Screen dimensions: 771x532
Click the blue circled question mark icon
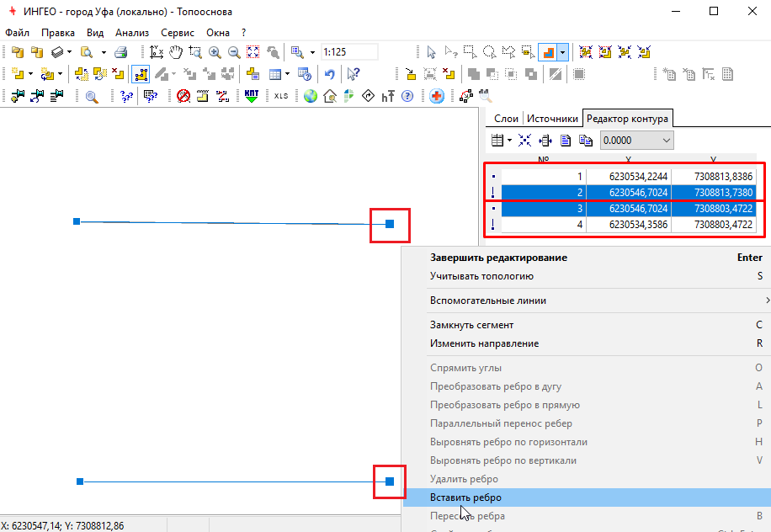point(407,96)
